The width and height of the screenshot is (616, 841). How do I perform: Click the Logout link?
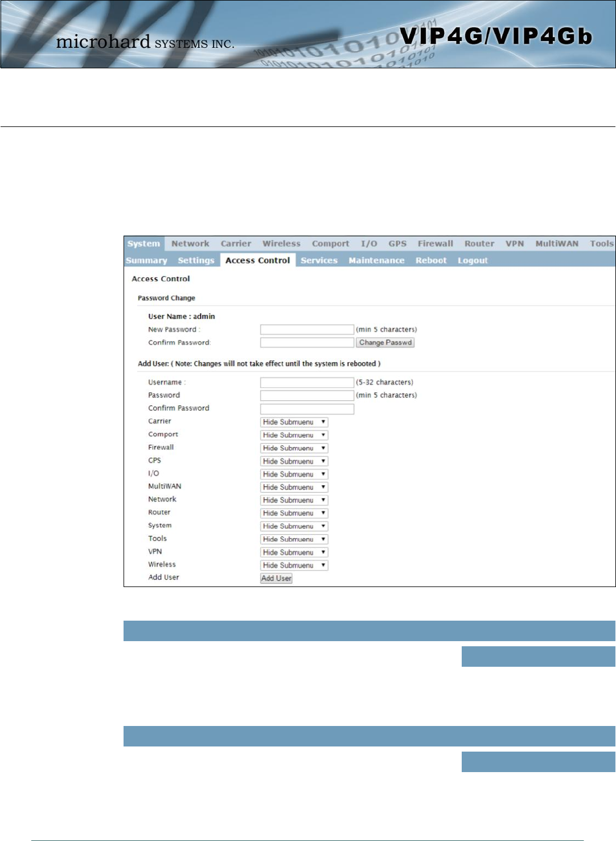[x=473, y=261]
